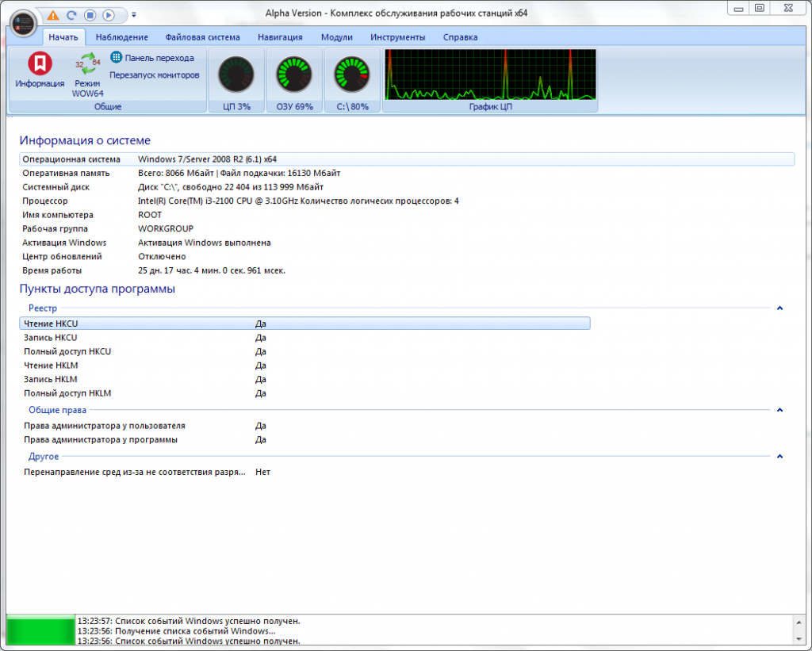Collapse the Реестр section
Image resolution: width=812 pixels, height=651 pixels.
click(780, 308)
